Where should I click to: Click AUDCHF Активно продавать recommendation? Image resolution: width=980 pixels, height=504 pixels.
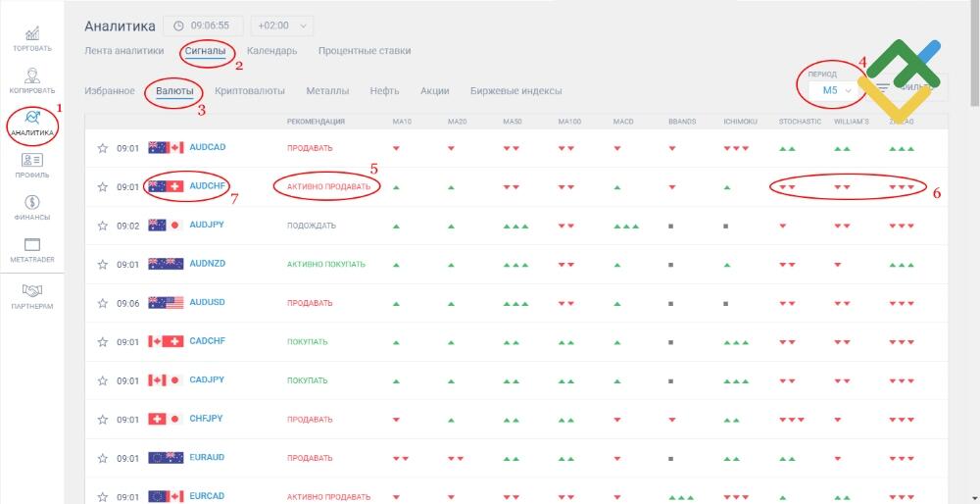click(x=328, y=187)
